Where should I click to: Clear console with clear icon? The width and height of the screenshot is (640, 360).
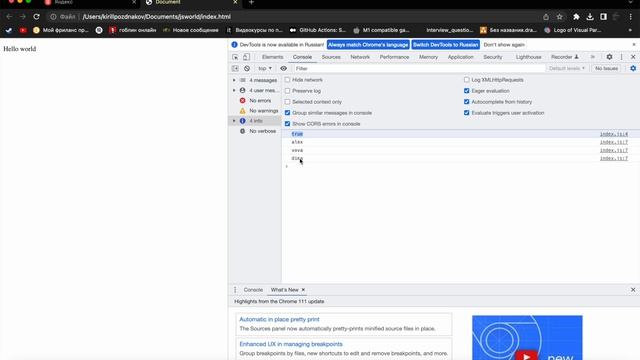[247, 69]
